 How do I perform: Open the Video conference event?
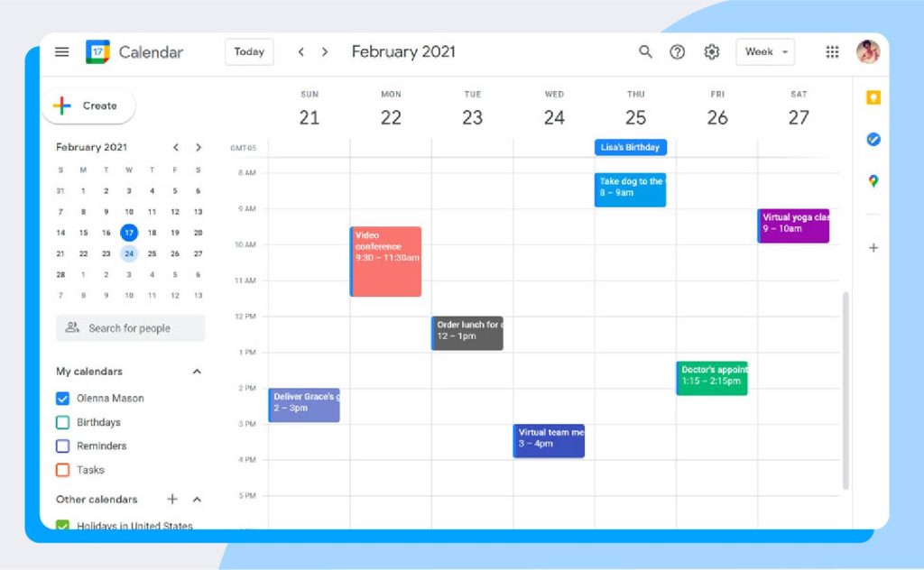pos(386,260)
